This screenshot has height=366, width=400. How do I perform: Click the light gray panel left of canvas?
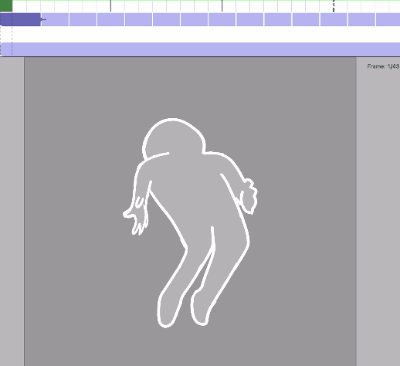pos(12,211)
